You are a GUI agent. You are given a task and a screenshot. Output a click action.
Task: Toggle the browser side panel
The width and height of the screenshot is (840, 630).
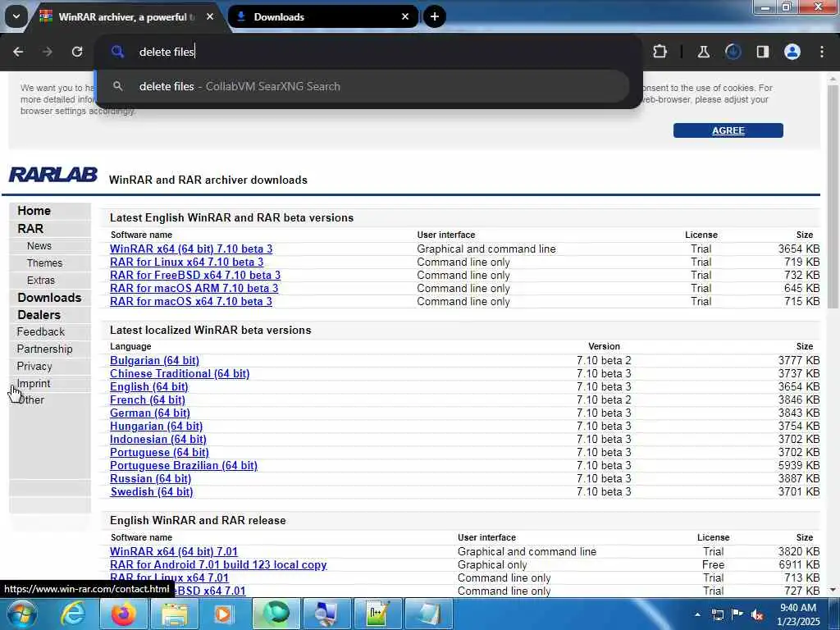762,52
